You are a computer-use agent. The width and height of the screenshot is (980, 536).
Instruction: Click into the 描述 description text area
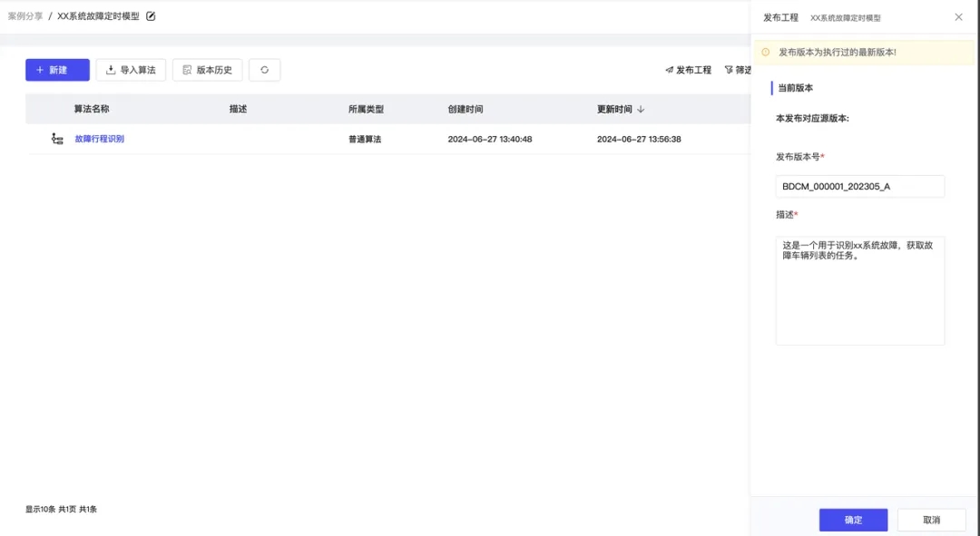click(x=859, y=290)
